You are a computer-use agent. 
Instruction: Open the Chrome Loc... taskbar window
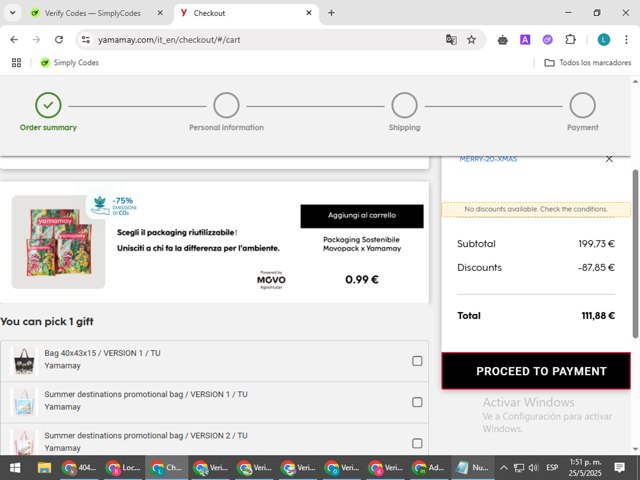(x=123, y=468)
